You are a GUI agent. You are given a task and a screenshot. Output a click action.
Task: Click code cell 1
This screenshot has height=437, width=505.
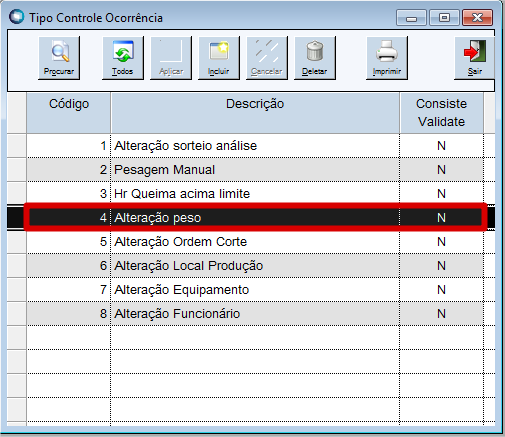point(69,146)
